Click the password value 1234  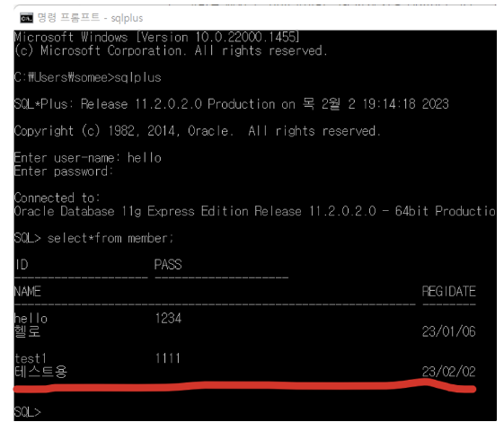[168, 318]
